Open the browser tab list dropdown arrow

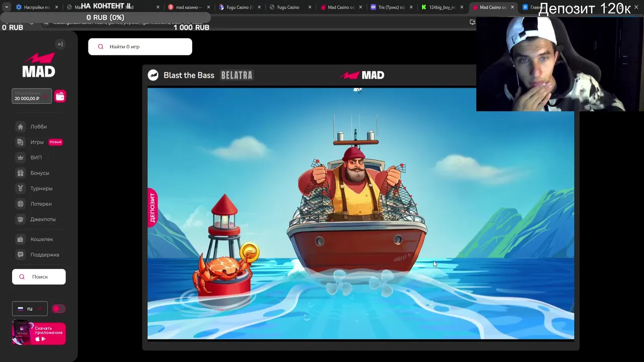pyautogui.click(x=7, y=7)
